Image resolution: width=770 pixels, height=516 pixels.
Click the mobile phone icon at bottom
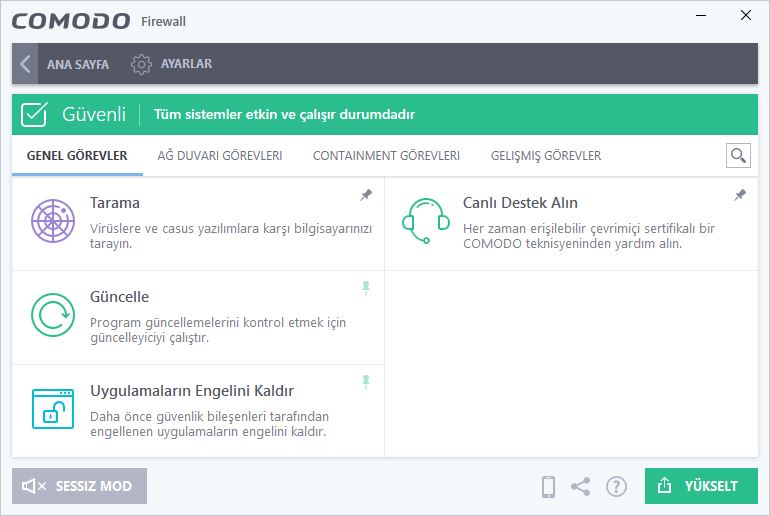[548, 487]
